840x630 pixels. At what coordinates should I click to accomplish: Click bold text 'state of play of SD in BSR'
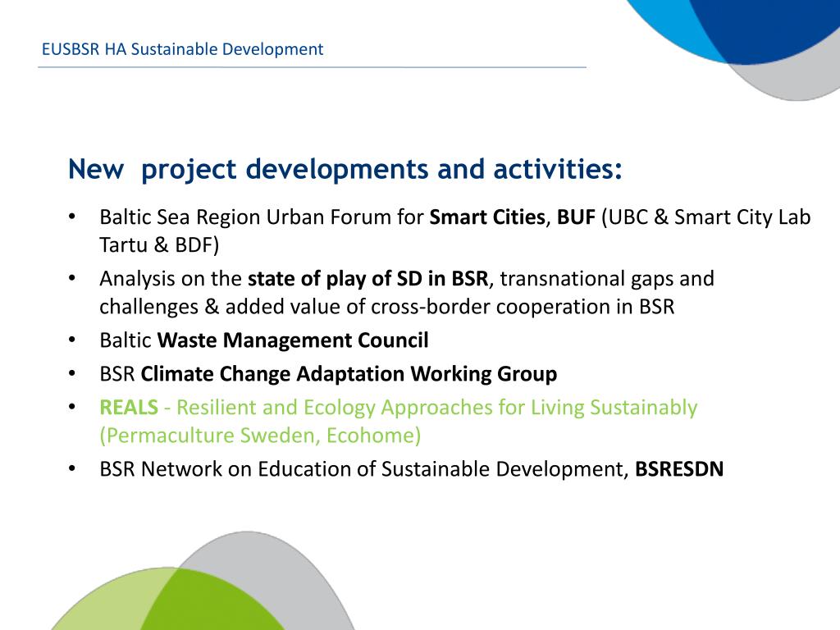coord(368,279)
